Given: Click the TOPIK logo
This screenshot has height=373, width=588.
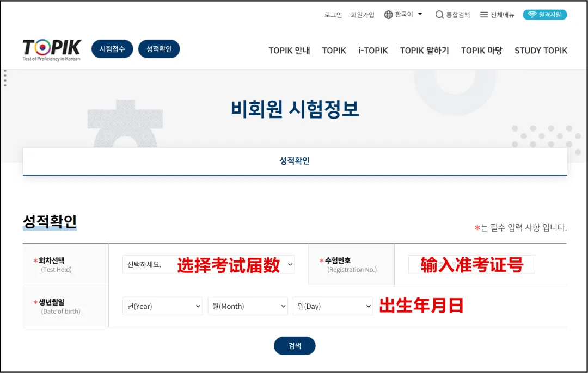Looking at the screenshot, I should tap(52, 50).
